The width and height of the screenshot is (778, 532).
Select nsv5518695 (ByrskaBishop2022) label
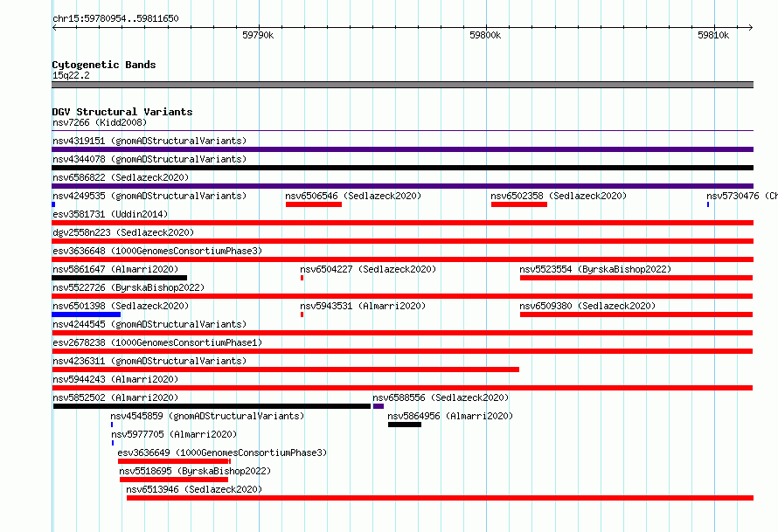(x=195, y=471)
